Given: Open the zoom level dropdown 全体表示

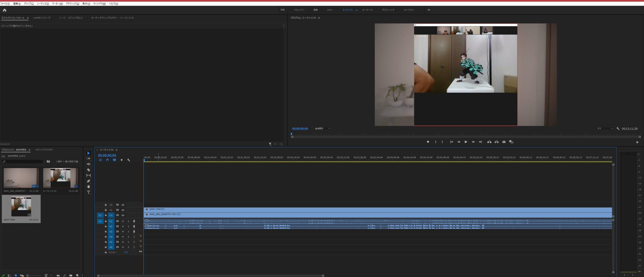Looking at the screenshot, I should [322, 129].
